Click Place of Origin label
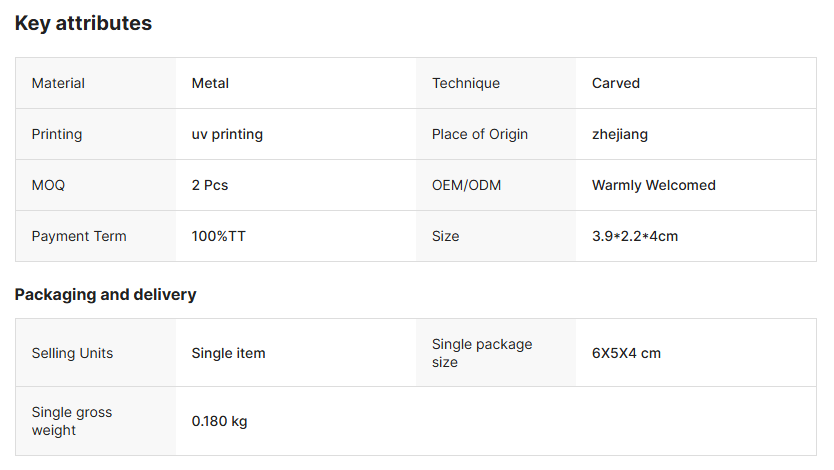This screenshot has height=470, width=834. (479, 134)
